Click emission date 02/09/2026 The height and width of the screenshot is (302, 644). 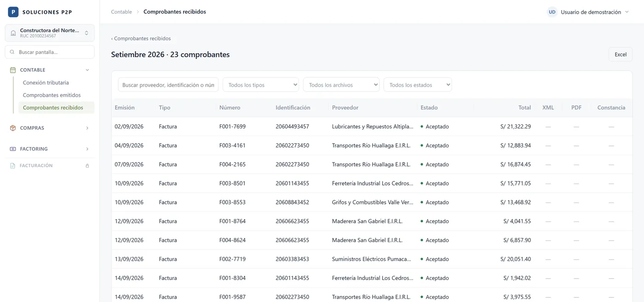pos(129,127)
